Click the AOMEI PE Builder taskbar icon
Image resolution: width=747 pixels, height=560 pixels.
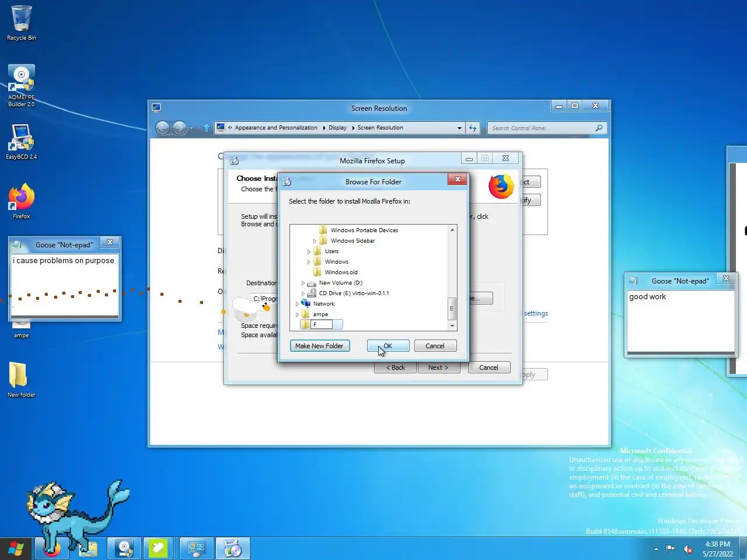point(124,549)
